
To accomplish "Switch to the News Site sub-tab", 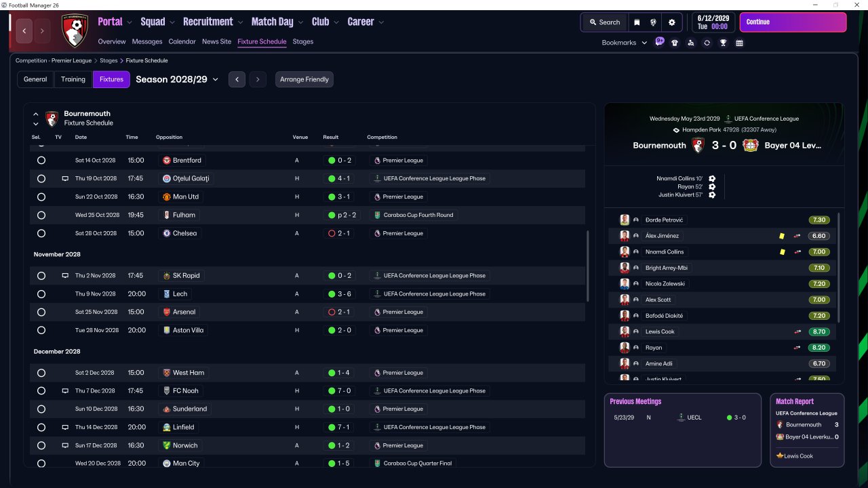I will pyautogui.click(x=216, y=41).
